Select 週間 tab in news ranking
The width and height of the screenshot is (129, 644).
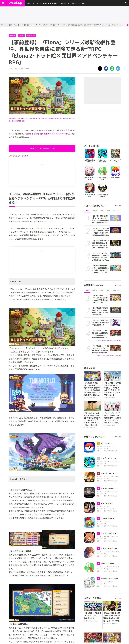pyautogui.click(x=102, y=211)
